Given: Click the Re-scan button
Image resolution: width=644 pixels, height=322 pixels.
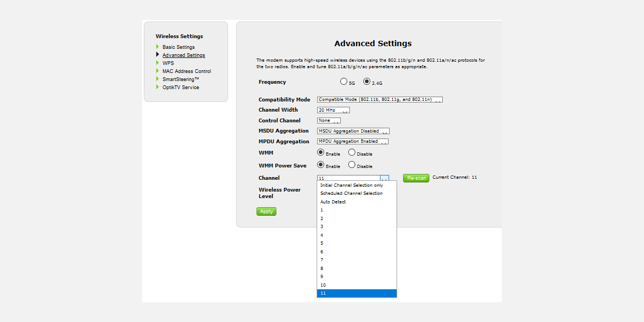Looking at the screenshot, I should pos(416,178).
